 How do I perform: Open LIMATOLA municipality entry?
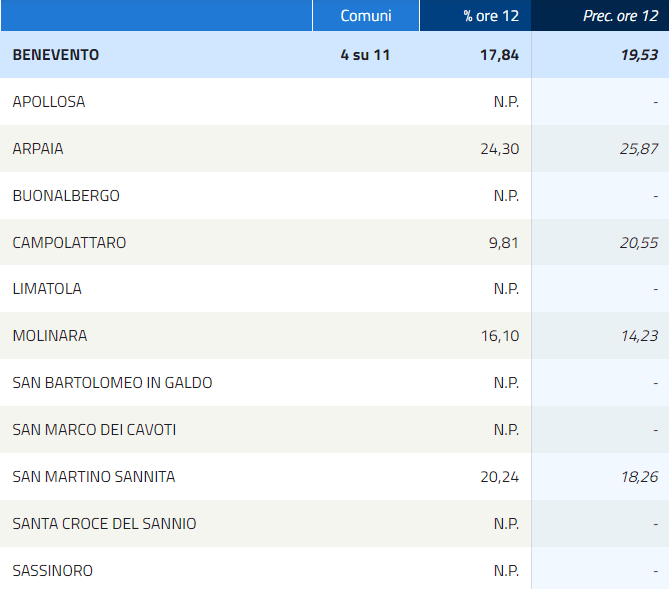click(47, 289)
